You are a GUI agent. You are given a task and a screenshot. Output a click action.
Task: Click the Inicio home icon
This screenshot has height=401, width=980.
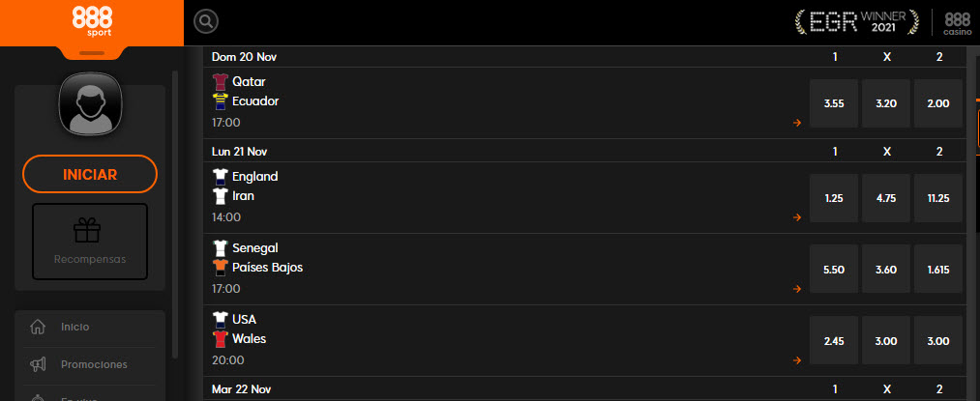coord(39,327)
